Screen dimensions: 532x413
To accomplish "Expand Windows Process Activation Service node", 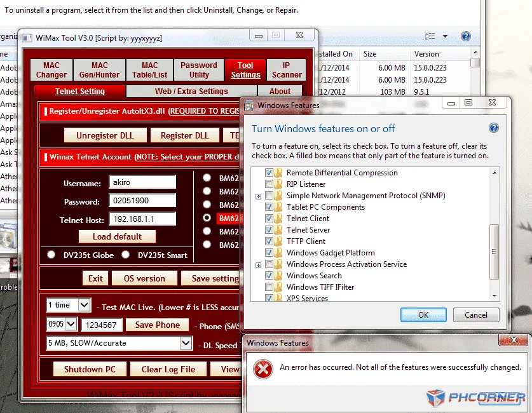I will coord(258,265).
